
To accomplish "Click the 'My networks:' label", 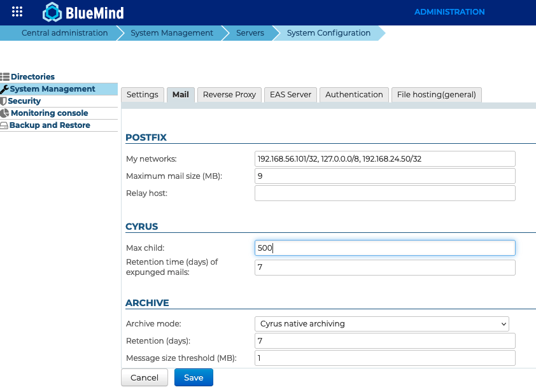I will (x=151, y=159).
